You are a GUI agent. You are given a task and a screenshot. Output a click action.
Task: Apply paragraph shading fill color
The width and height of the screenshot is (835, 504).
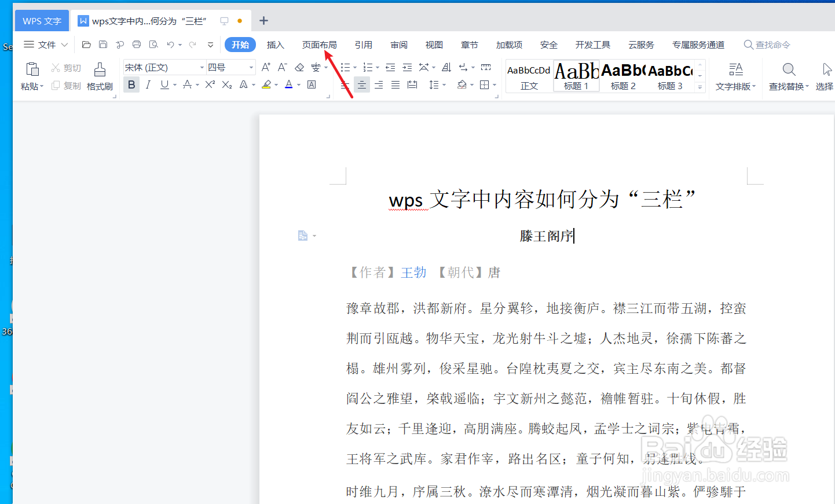(462, 85)
